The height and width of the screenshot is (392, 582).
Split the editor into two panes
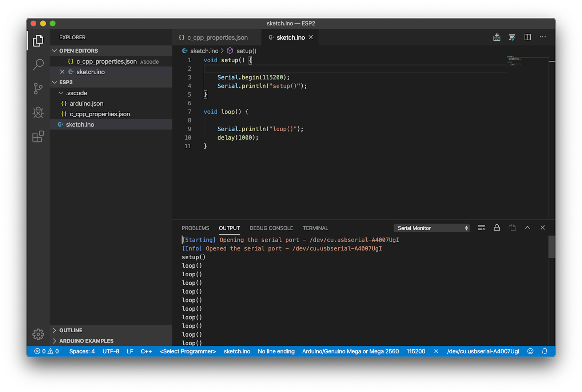(x=527, y=37)
